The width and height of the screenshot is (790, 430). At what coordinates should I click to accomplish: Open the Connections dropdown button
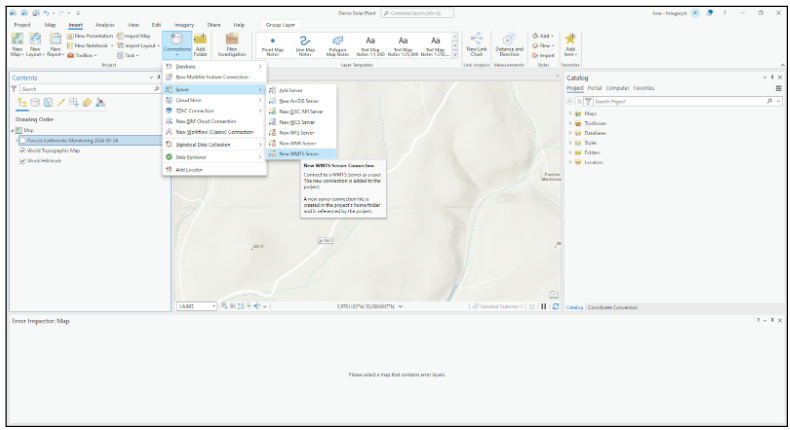click(177, 45)
